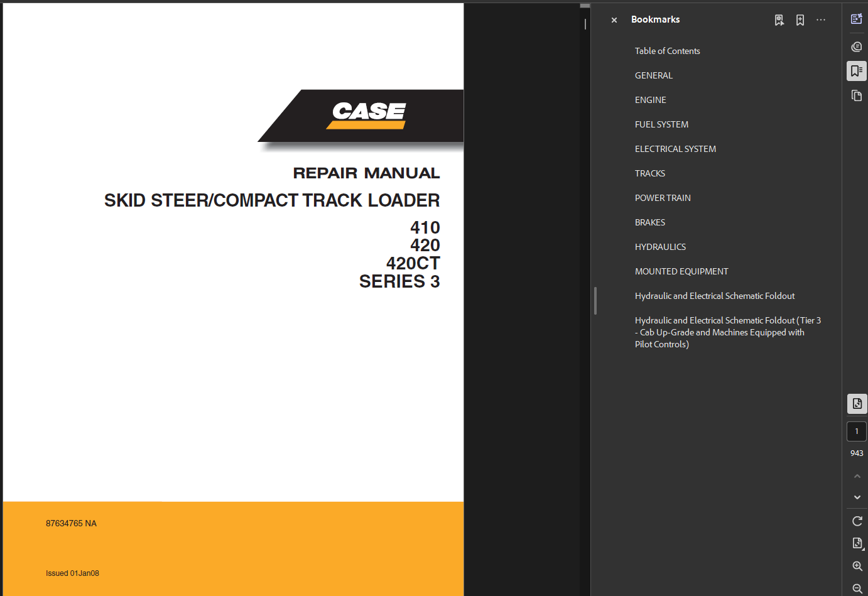This screenshot has height=596, width=868.
Task: Click the document properties page icon
Action: [857, 404]
